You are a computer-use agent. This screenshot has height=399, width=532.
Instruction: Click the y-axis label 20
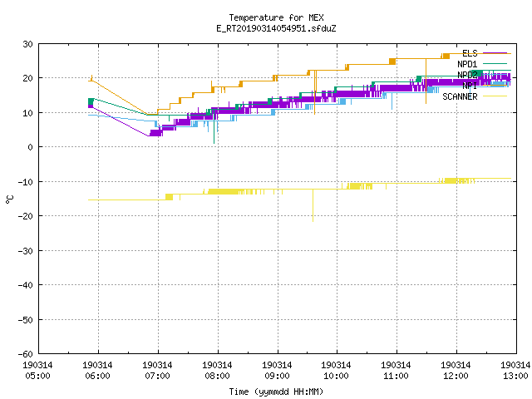pyautogui.click(x=27, y=78)
